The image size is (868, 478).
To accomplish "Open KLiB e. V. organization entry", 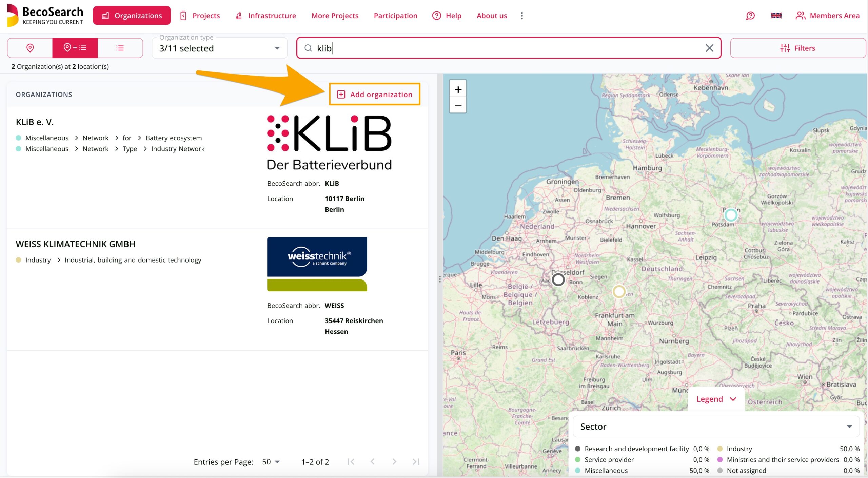I will tap(35, 122).
